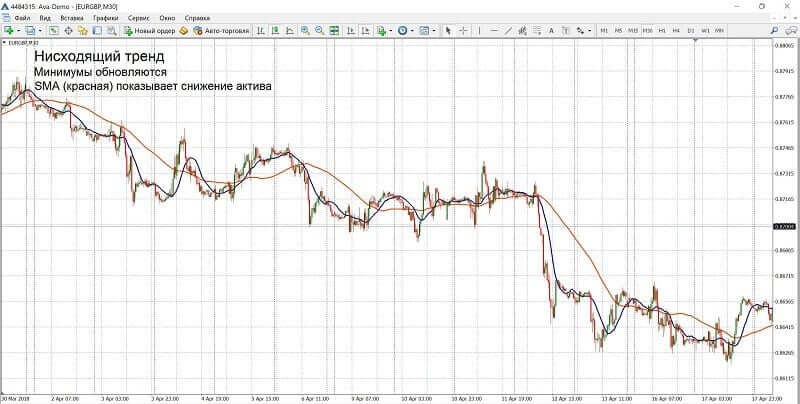Click the current price label on price axis
Screen dimensions: 800x404
coord(785,226)
